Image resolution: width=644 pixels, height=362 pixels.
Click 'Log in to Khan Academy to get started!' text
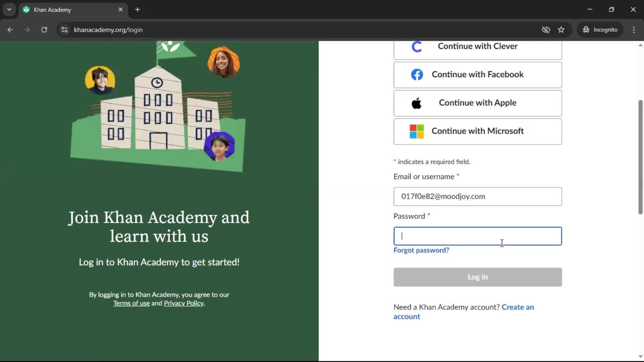pyautogui.click(x=159, y=262)
